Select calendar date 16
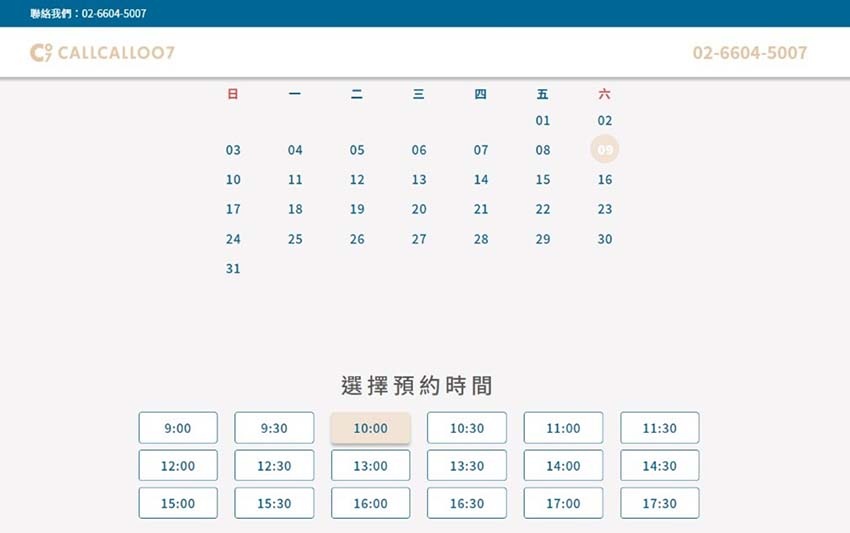This screenshot has width=850, height=533. (604, 179)
